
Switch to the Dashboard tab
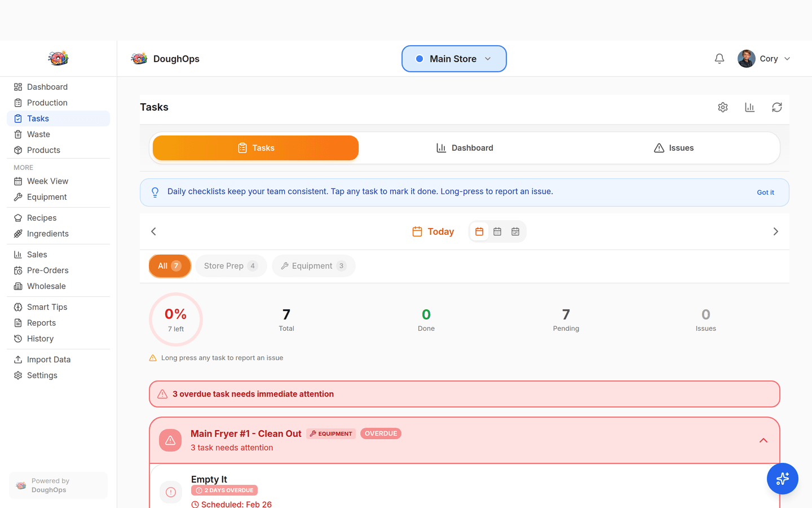465,147
